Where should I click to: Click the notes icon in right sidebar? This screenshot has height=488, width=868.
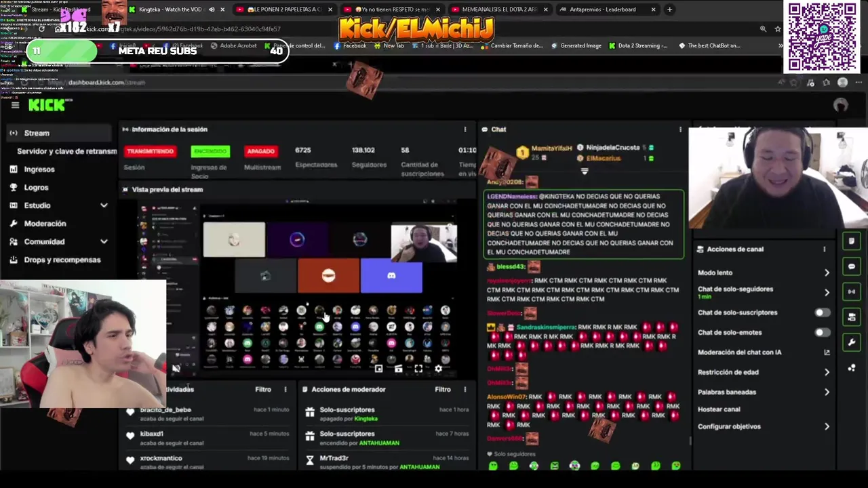[852, 241]
